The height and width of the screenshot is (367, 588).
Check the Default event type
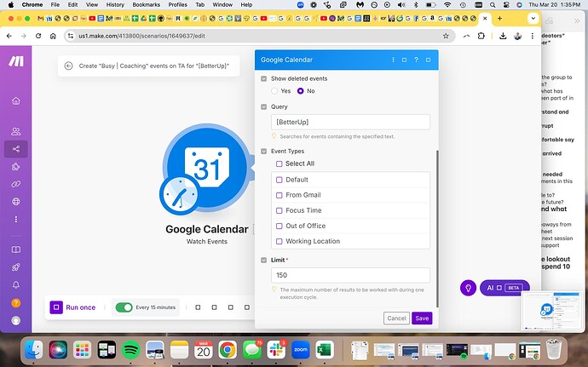279,180
